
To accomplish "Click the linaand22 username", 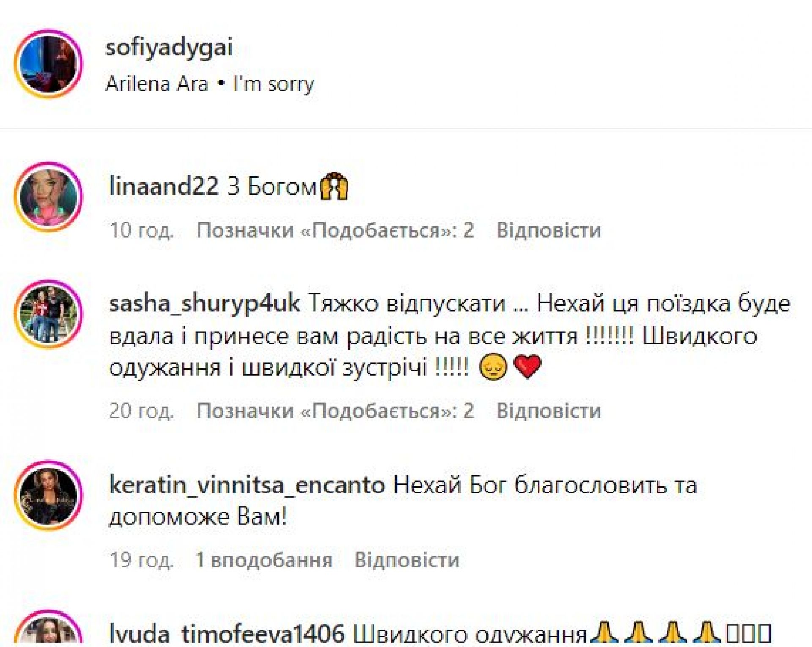I will [164, 186].
